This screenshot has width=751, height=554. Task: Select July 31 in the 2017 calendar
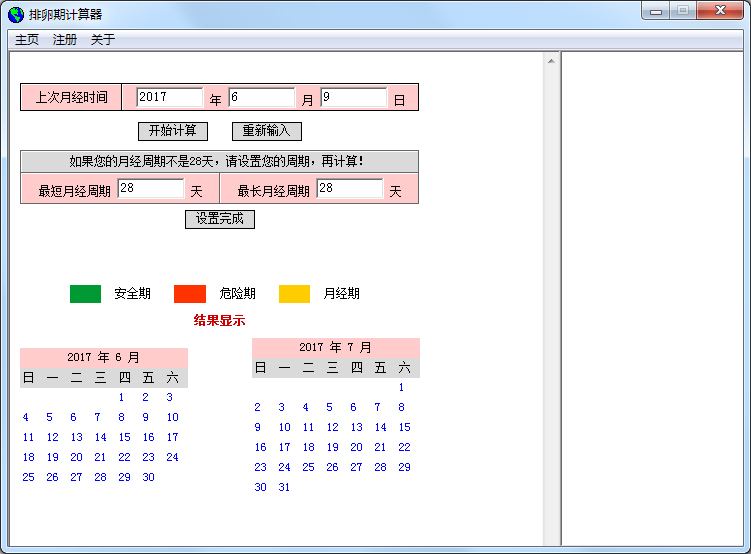tap(284, 487)
